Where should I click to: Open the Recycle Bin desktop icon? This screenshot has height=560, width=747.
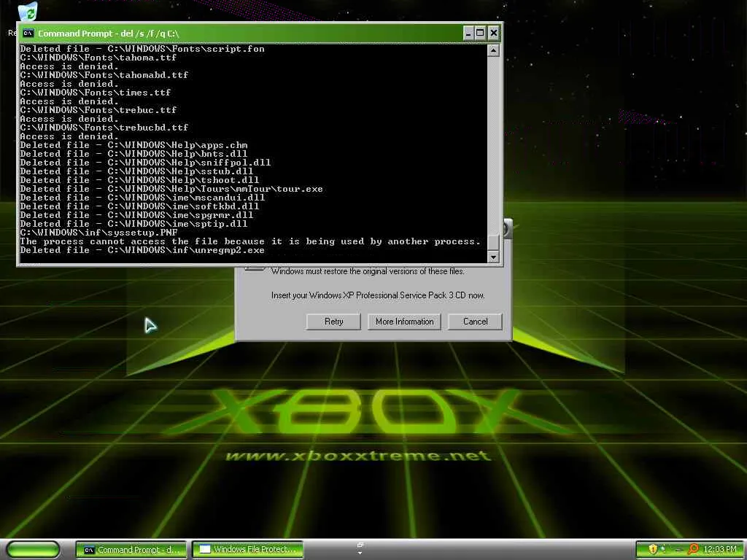click(28, 12)
